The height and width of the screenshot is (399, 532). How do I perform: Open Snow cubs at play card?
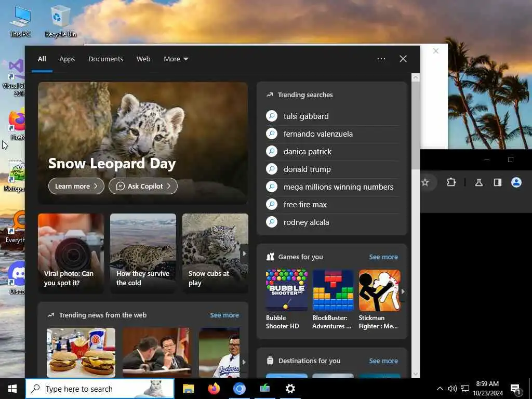[x=215, y=253]
